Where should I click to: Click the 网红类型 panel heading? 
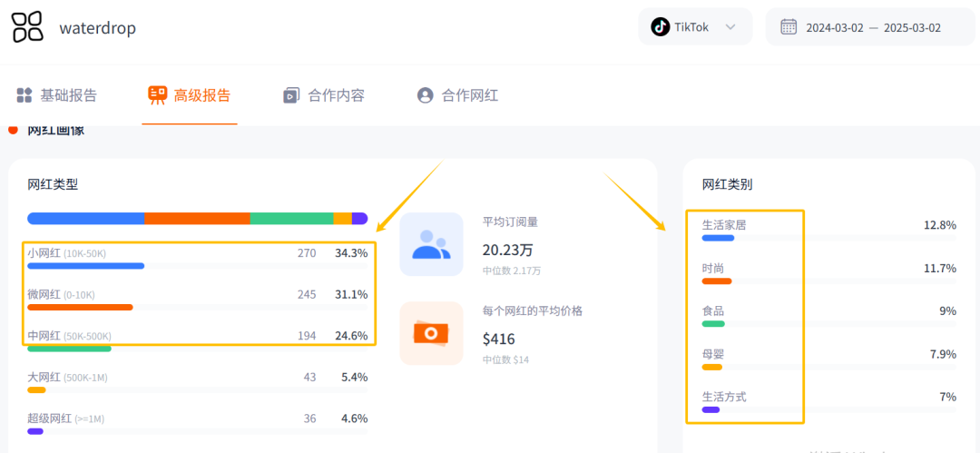pyautogui.click(x=53, y=184)
